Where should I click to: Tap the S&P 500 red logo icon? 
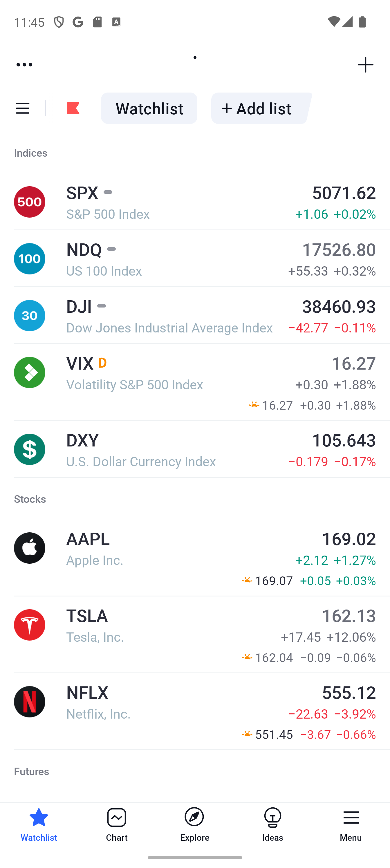[x=30, y=202]
